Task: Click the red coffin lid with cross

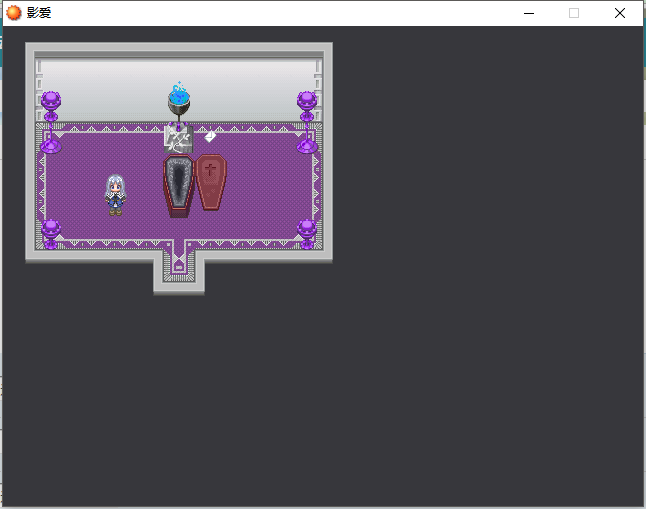Action: tap(211, 183)
